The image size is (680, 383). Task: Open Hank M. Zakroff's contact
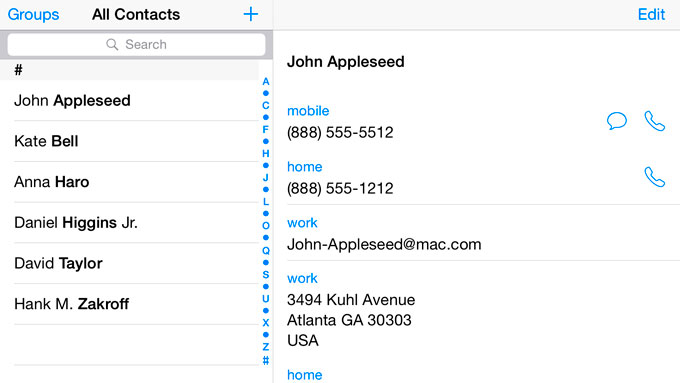click(136, 304)
